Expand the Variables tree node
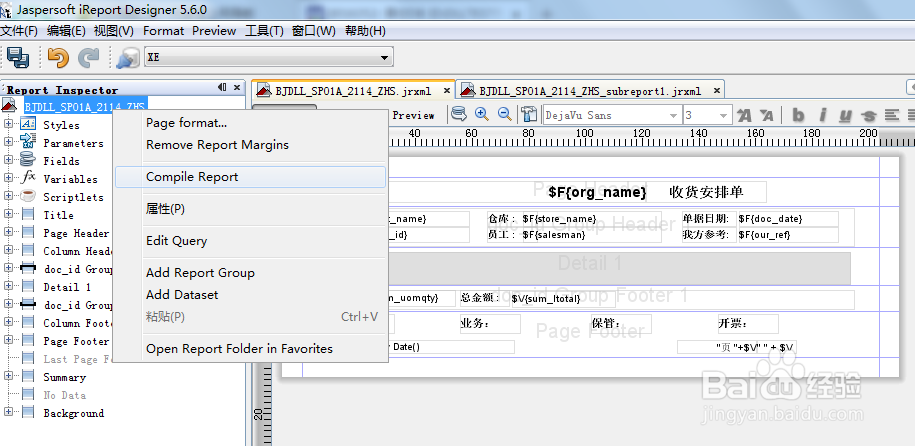This screenshot has width=915, height=446. (x=8, y=178)
